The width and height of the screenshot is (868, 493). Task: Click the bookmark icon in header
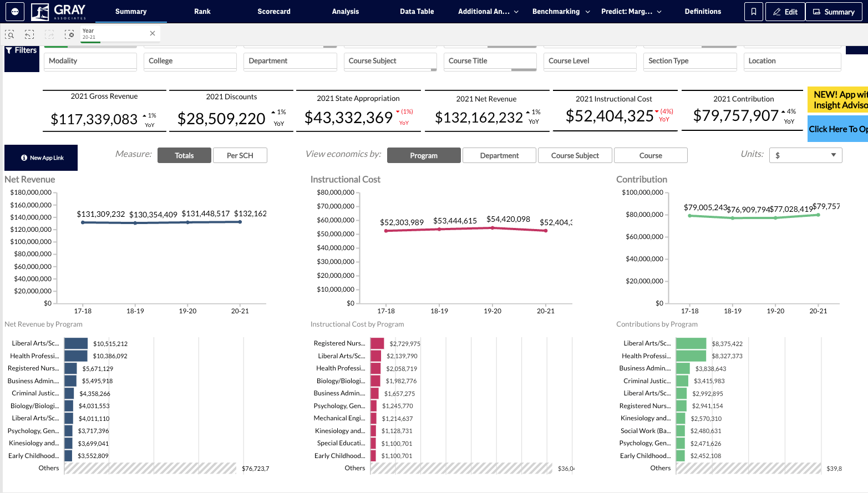coord(754,12)
